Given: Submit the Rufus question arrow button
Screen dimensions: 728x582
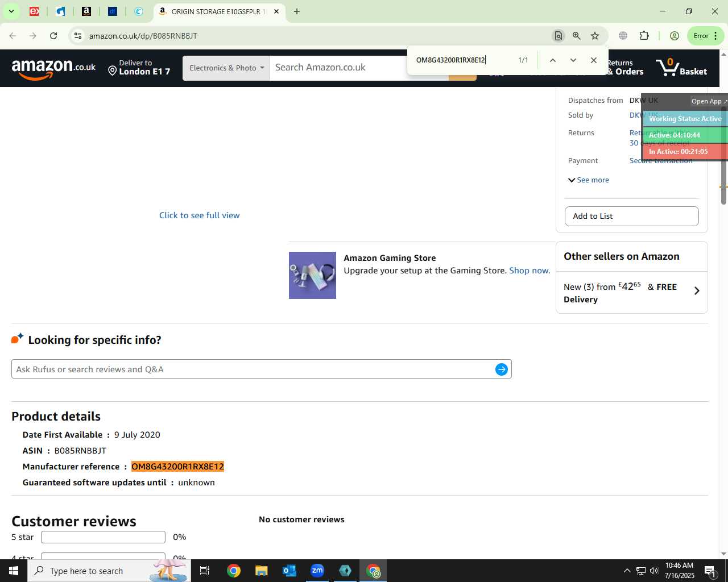Looking at the screenshot, I should 502,369.
